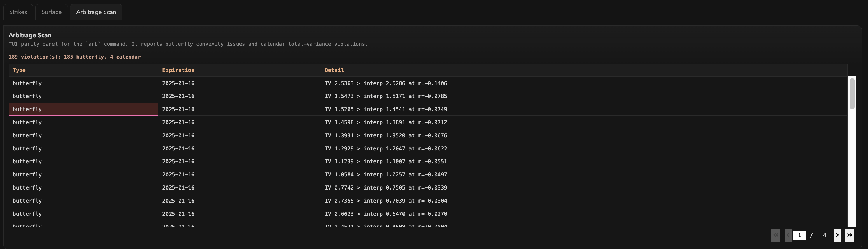Image resolution: width=868 pixels, height=249 pixels.
Task: Click detail cell with IV 1.2929
Action: [386, 149]
